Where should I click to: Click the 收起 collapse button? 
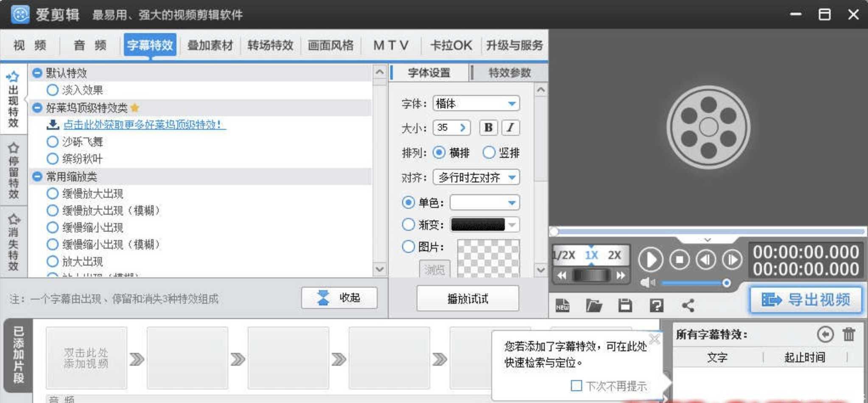[339, 298]
